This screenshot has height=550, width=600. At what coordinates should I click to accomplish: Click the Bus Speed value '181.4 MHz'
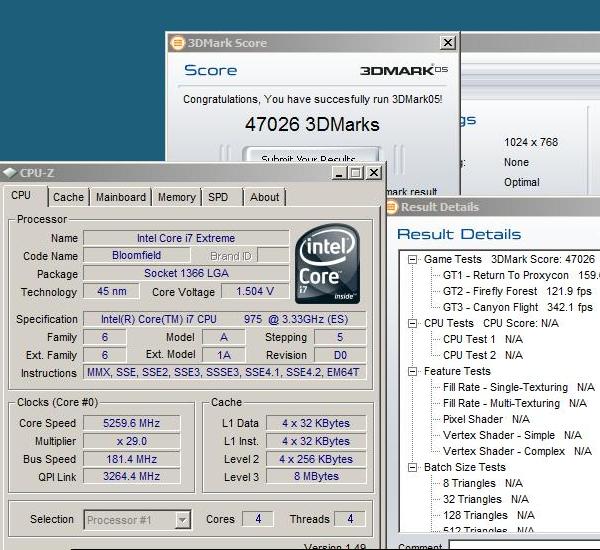[132, 459]
